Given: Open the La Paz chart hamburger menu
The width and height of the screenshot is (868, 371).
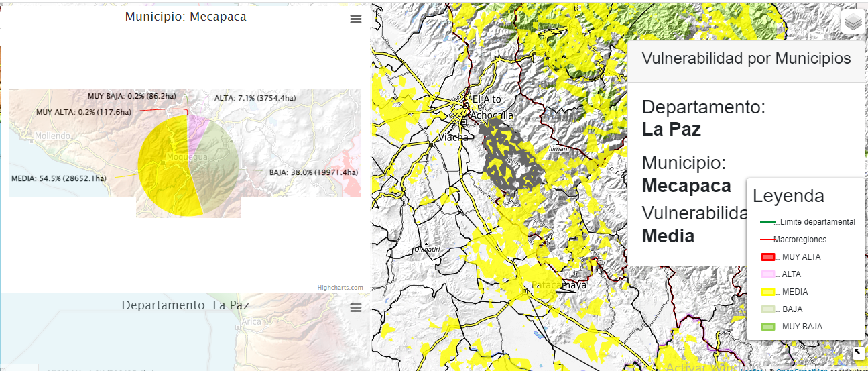Looking at the screenshot, I should 356,307.
